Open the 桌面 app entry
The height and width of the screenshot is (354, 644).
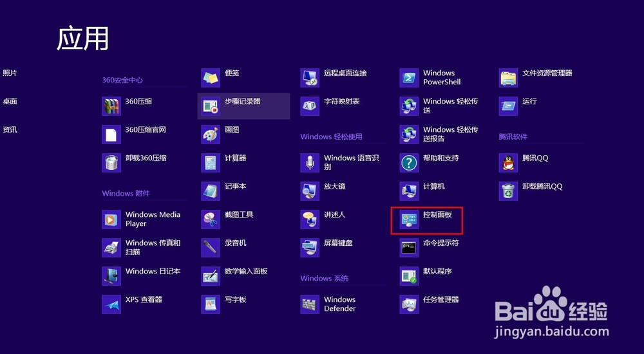pos(10,102)
